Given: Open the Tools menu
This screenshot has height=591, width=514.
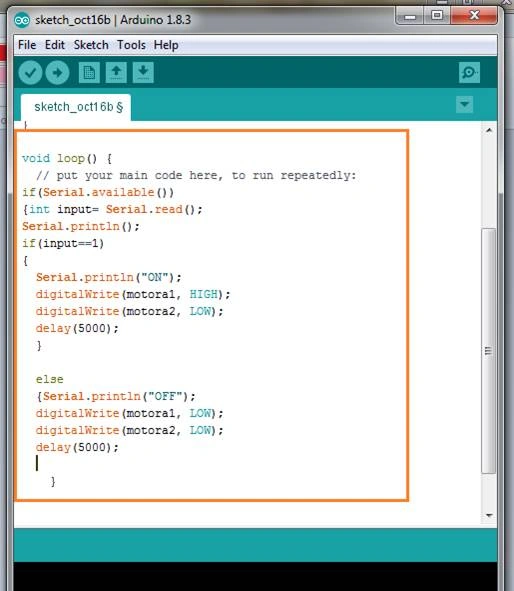Looking at the screenshot, I should (x=131, y=45).
